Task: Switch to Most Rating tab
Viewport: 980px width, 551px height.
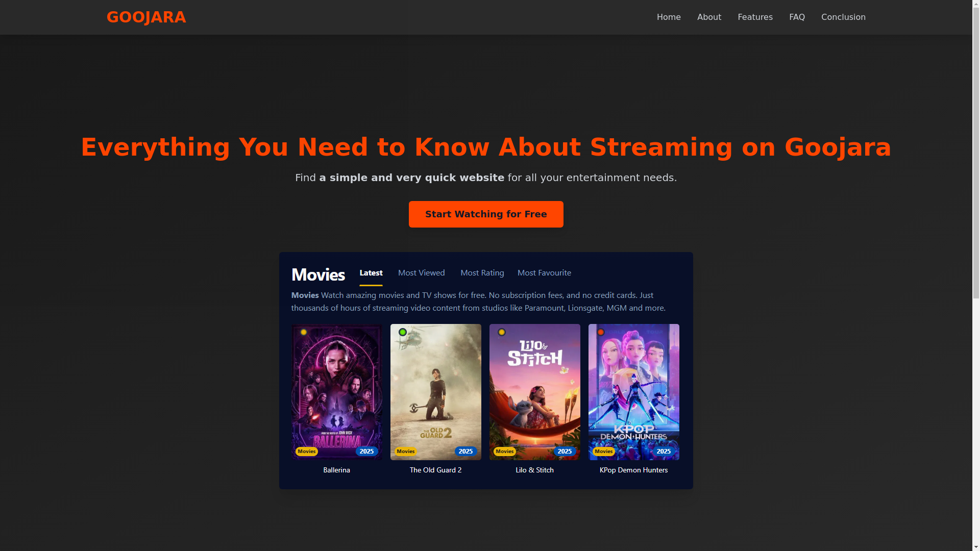Action: tap(482, 273)
